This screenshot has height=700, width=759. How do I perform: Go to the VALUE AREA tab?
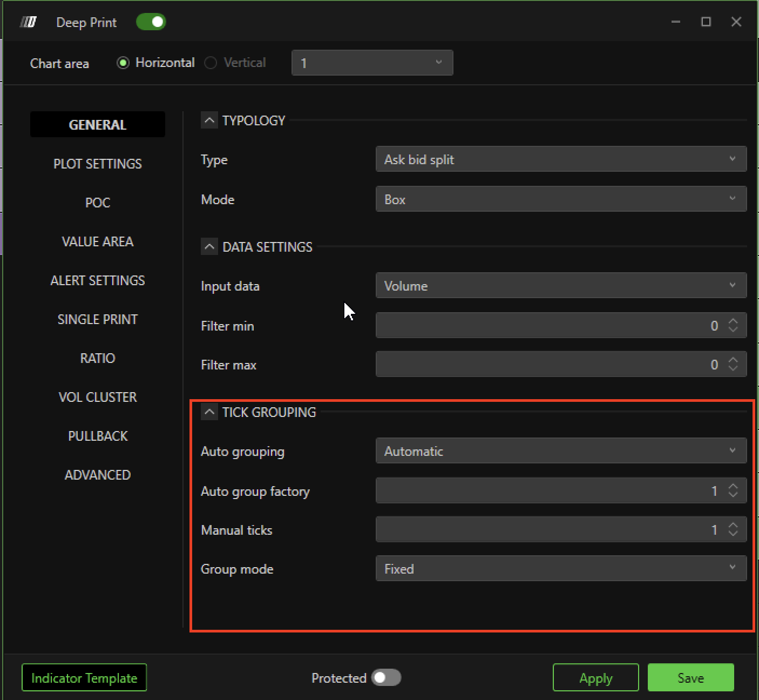coord(98,241)
